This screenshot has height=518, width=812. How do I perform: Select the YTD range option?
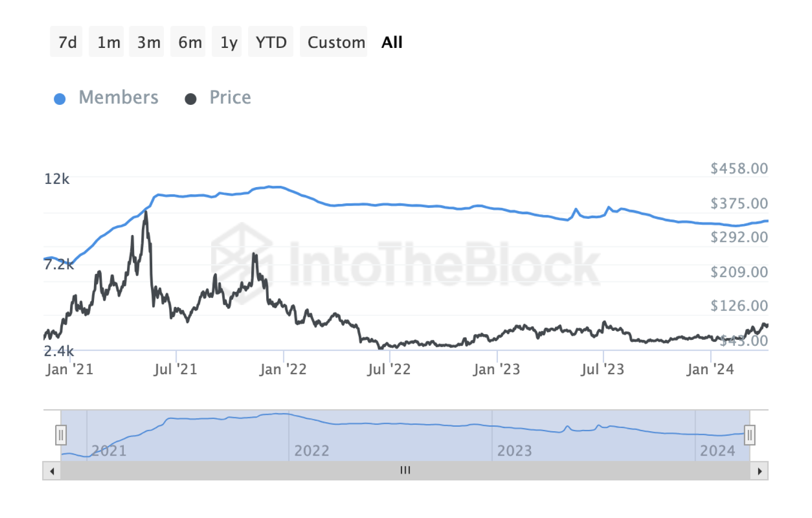tap(271, 42)
